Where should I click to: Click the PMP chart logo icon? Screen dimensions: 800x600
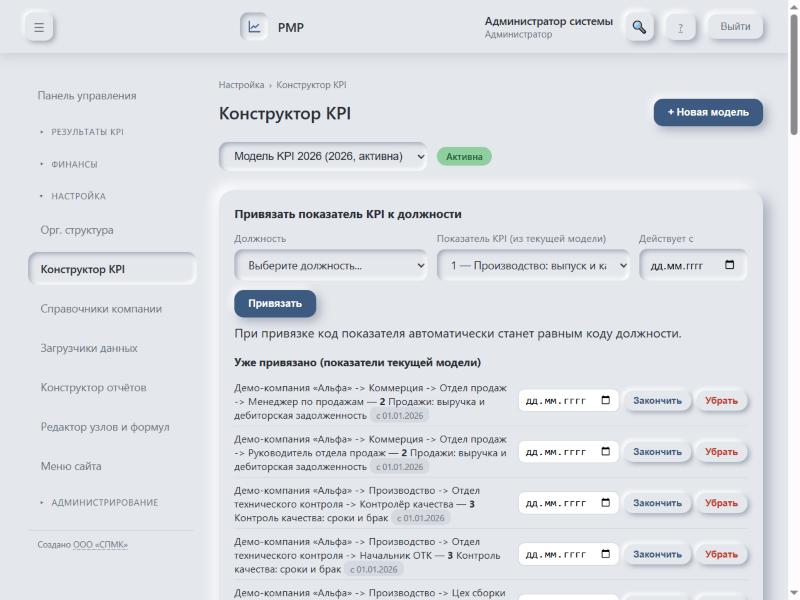254,27
